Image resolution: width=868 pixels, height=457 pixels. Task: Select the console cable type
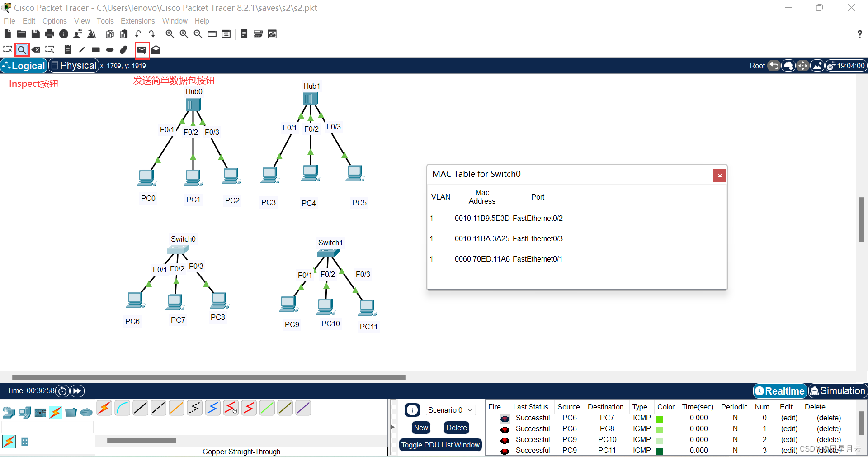pos(123,408)
